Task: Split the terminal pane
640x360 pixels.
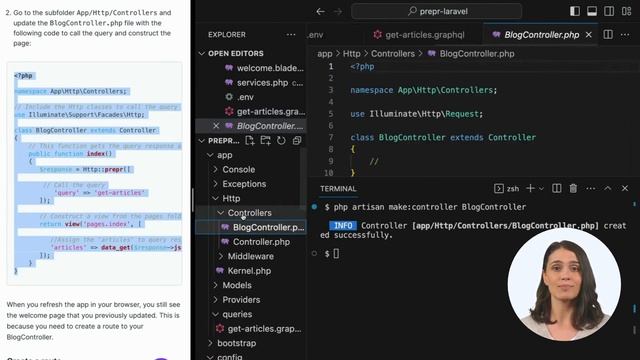Action: (556, 189)
